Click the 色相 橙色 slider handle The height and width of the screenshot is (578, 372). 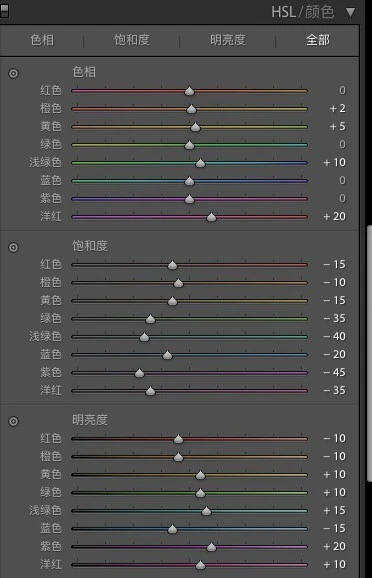click(191, 109)
